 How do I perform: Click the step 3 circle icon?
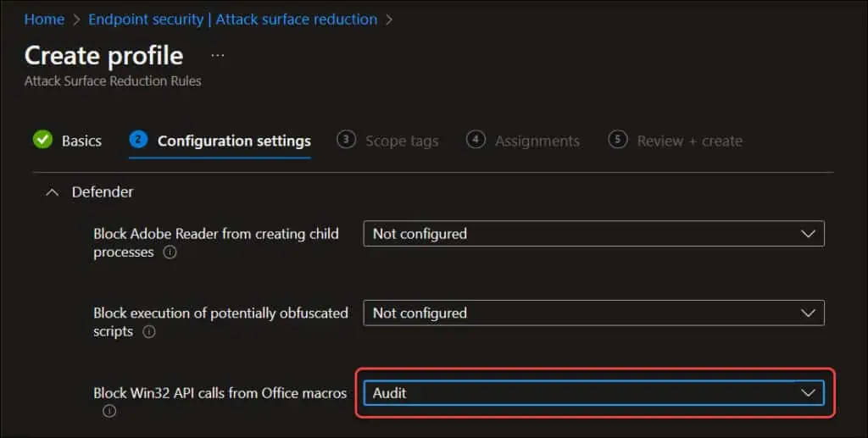pos(346,139)
